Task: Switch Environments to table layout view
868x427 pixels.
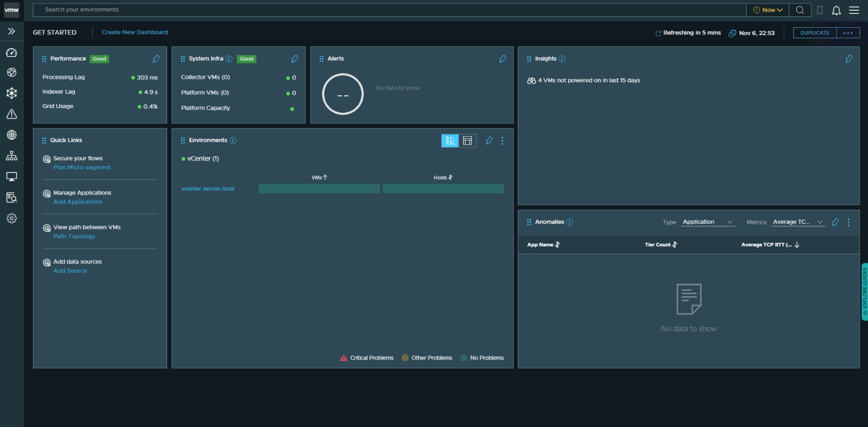Action: click(467, 141)
